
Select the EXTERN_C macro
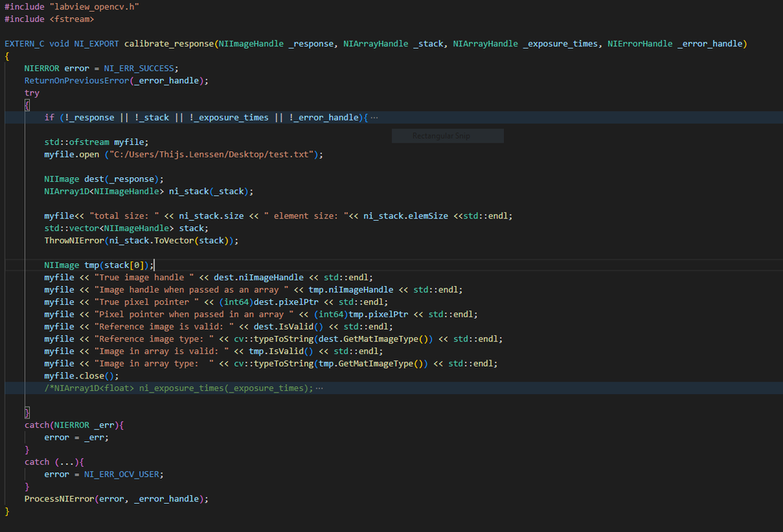(24, 44)
